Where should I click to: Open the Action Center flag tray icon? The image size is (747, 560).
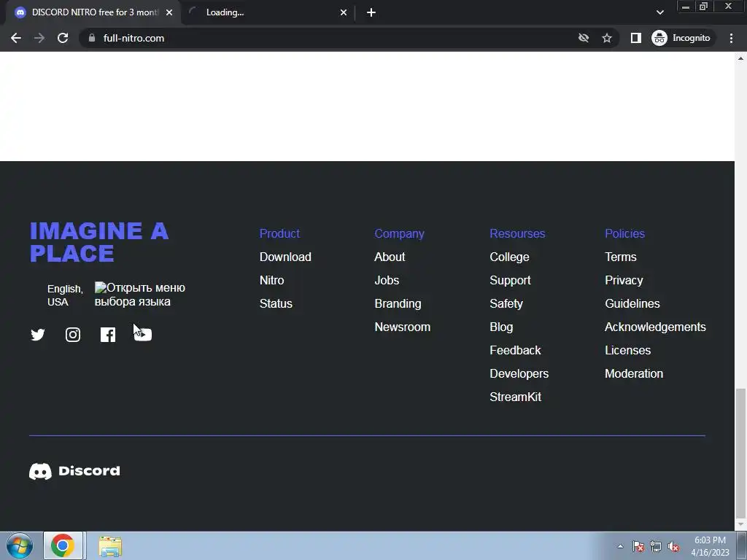click(638, 547)
